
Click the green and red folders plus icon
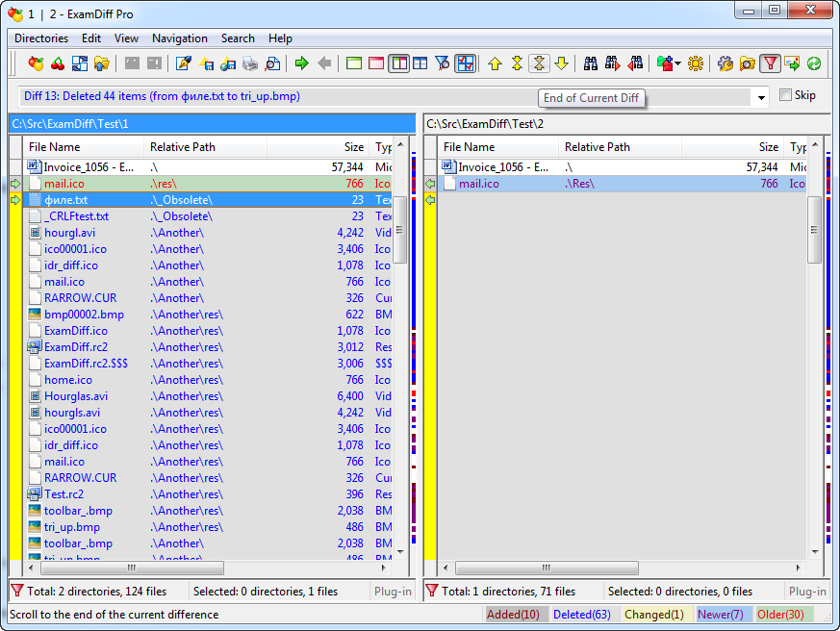[x=665, y=63]
